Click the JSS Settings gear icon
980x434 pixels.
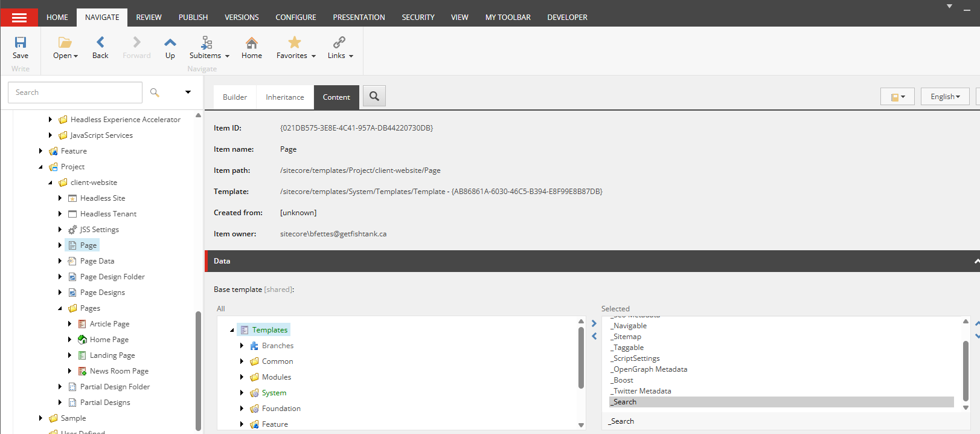pos(72,230)
